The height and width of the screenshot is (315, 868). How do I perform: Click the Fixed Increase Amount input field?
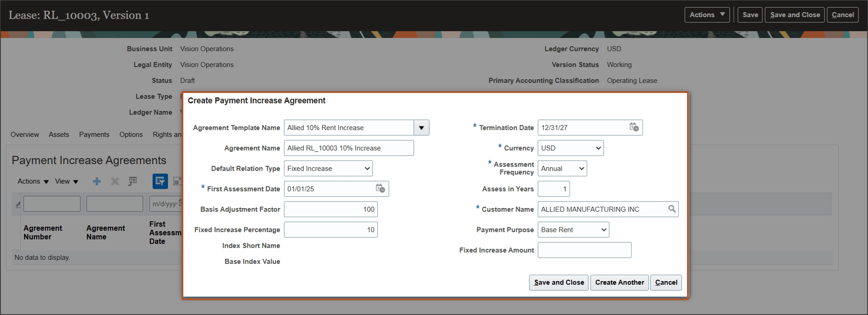585,250
